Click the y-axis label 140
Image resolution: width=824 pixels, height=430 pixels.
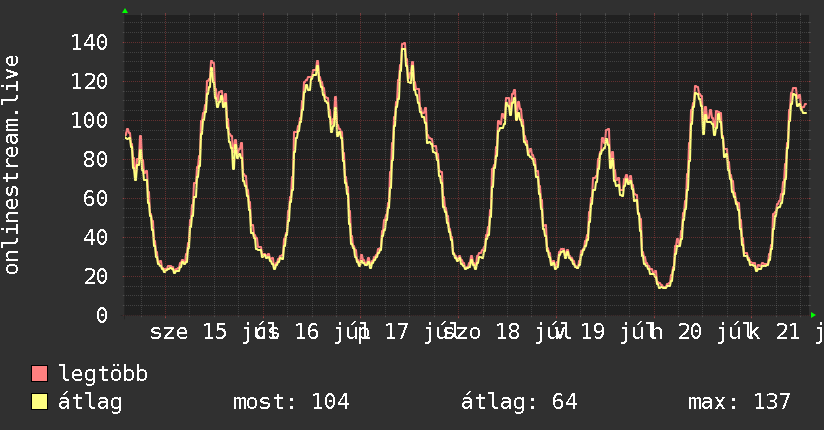[x=89, y=43]
